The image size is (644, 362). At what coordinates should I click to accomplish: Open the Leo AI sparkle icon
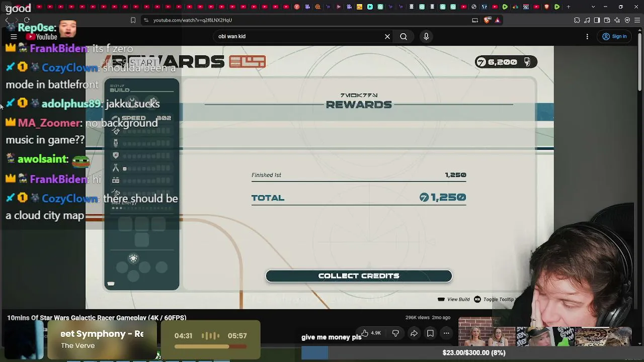coord(617,20)
